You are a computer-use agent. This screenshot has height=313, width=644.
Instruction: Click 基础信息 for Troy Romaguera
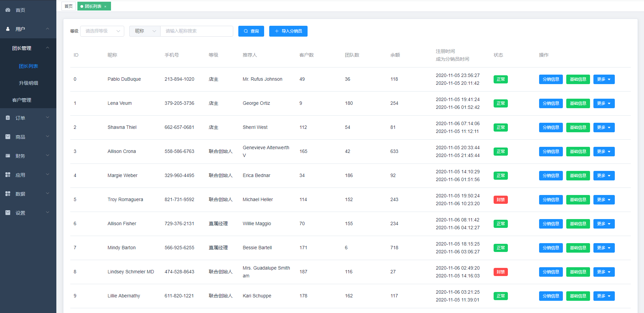(578, 200)
